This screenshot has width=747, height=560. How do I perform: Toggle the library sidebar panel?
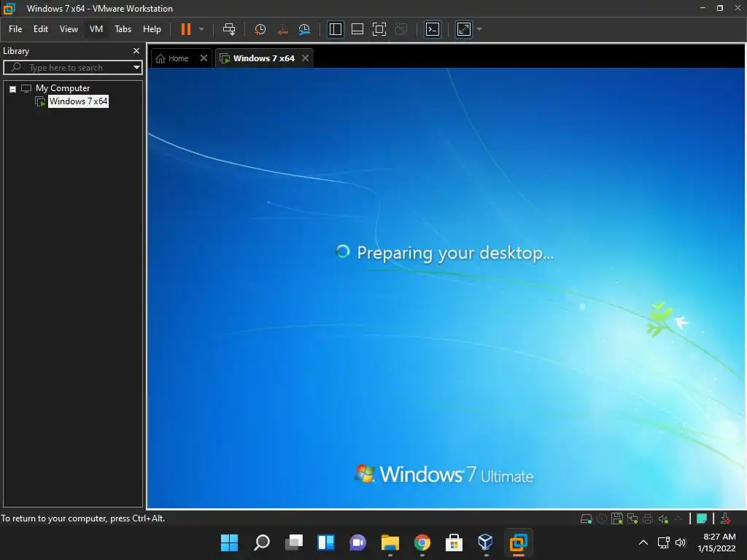coord(336,29)
